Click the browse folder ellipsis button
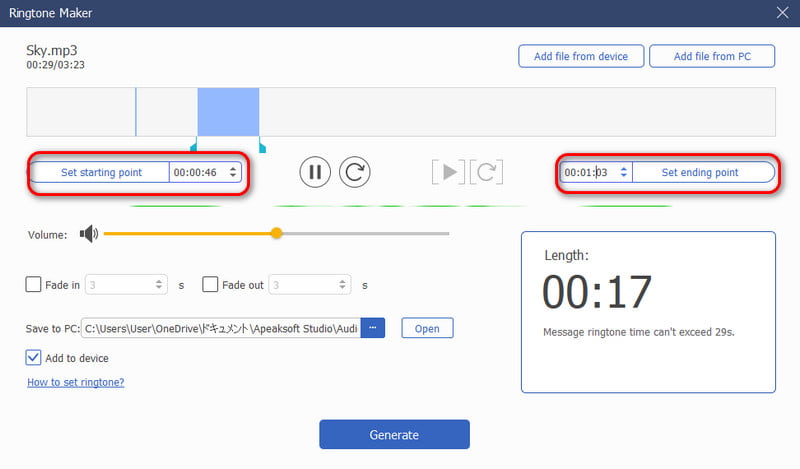 point(372,328)
